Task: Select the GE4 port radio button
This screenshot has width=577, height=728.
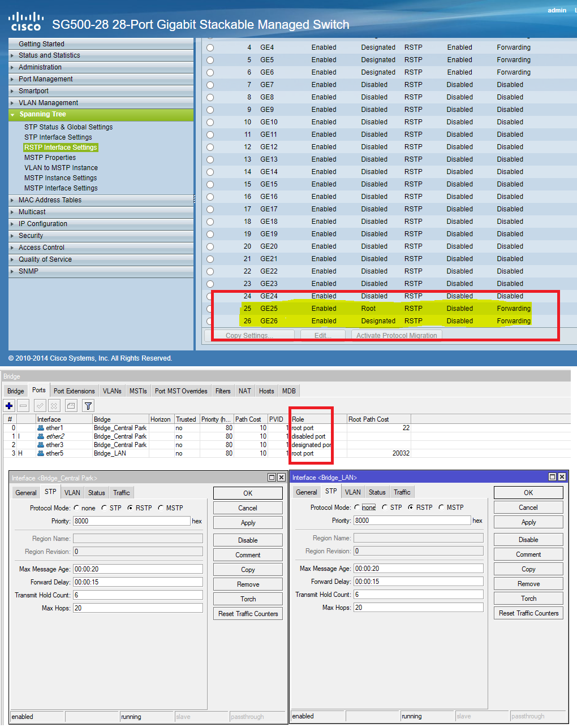Action: tap(210, 48)
